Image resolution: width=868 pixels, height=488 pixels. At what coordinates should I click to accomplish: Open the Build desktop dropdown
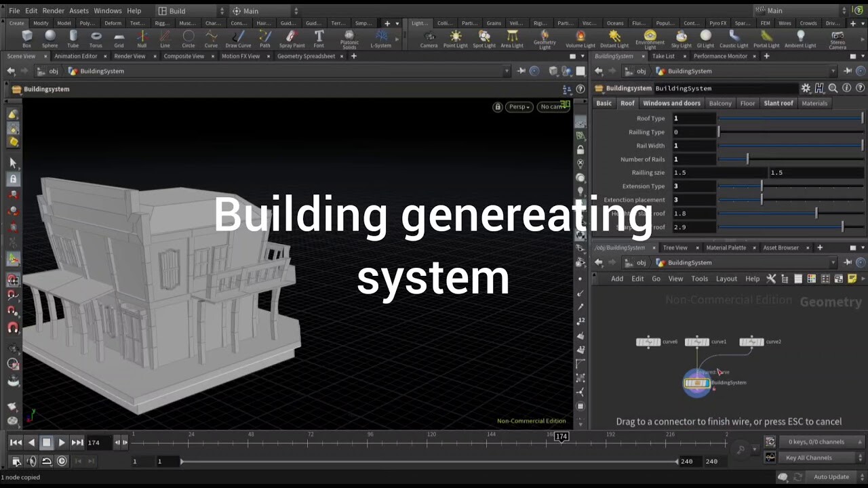pyautogui.click(x=190, y=10)
